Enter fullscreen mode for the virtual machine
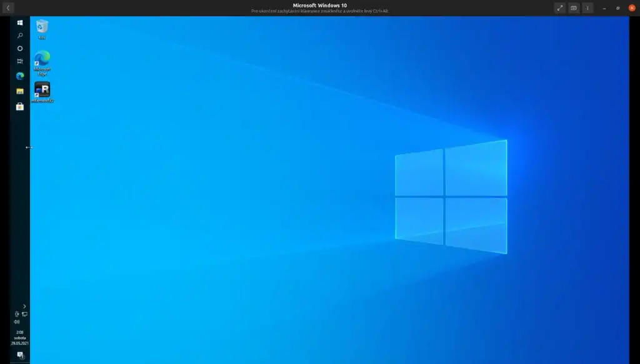This screenshot has height=364, width=640. 560,7
